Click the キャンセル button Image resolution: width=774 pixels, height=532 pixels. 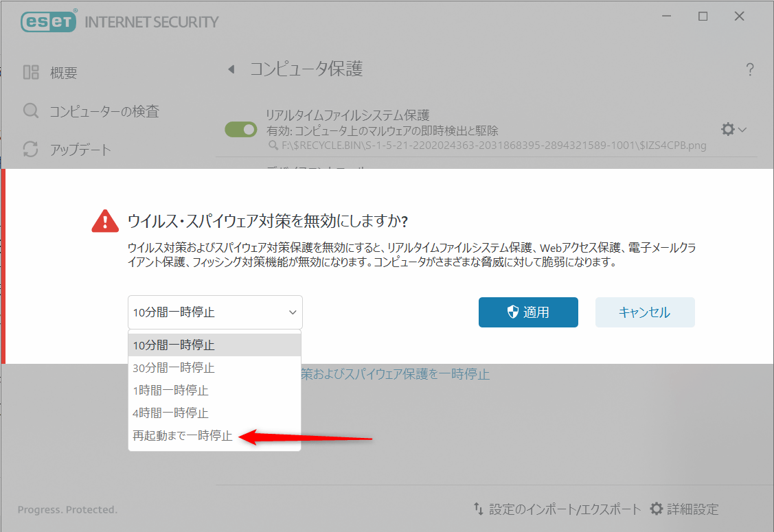point(644,312)
